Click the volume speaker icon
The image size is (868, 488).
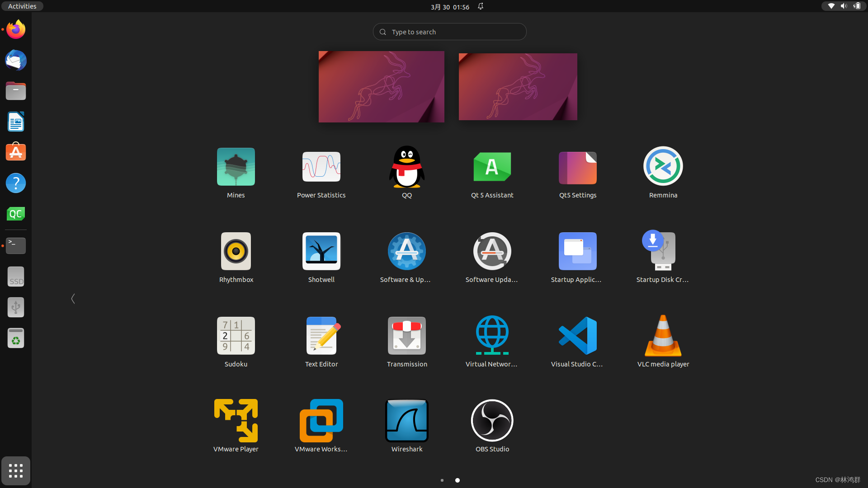[844, 6]
